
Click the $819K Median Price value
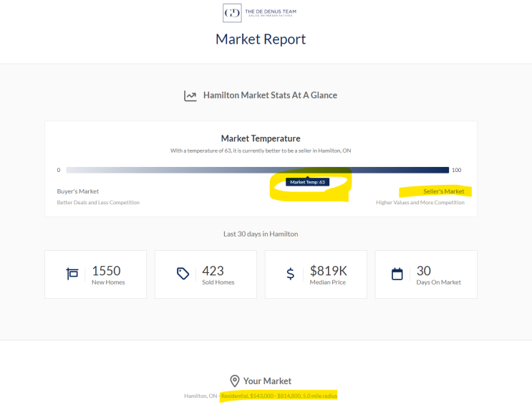click(x=328, y=271)
